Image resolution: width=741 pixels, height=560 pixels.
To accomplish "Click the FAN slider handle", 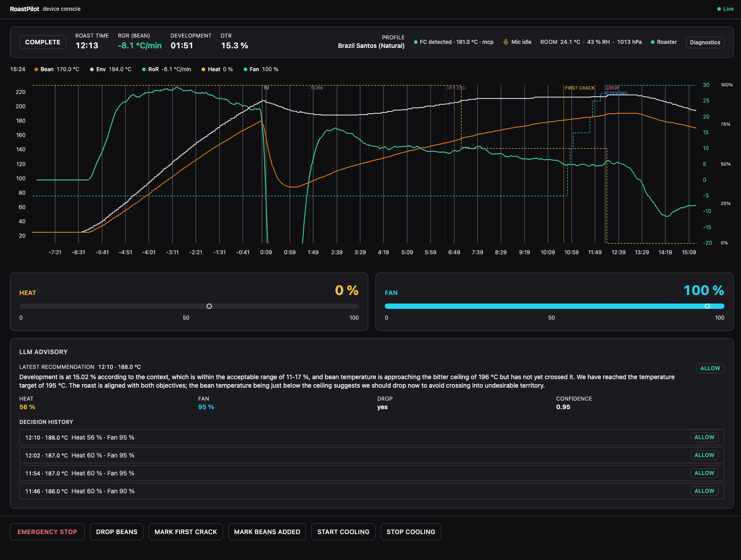I will click(707, 306).
